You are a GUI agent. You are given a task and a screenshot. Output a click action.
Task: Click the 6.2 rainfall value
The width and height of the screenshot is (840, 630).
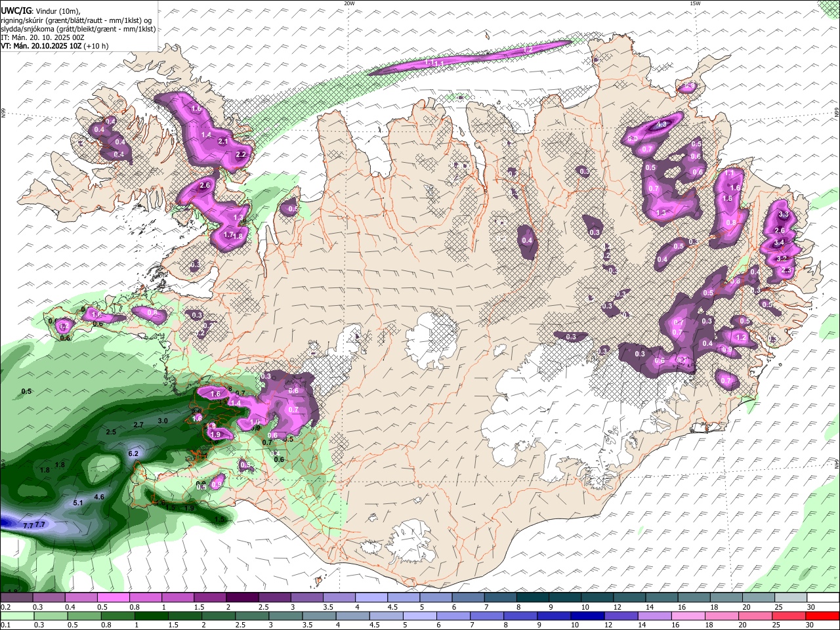(x=133, y=453)
